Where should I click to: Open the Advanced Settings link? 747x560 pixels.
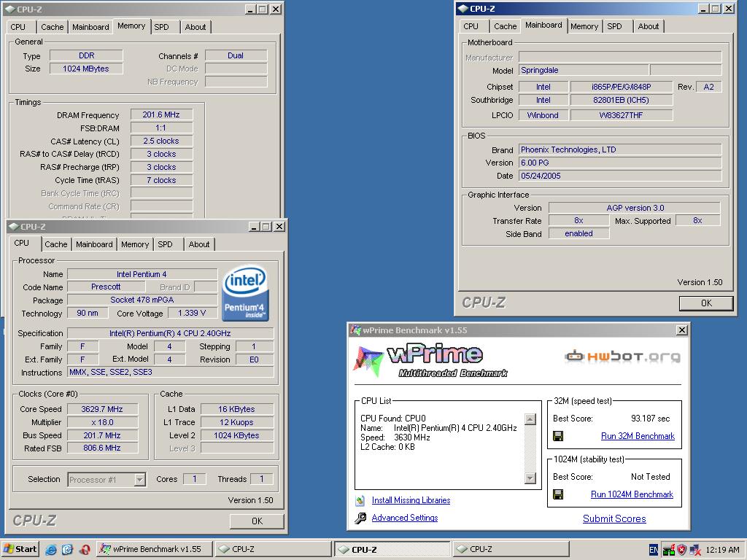coord(404,518)
